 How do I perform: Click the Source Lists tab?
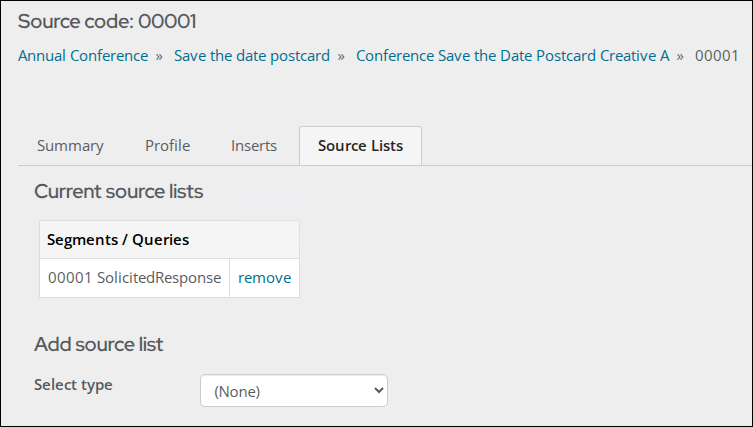pyautogui.click(x=360, y=146)
